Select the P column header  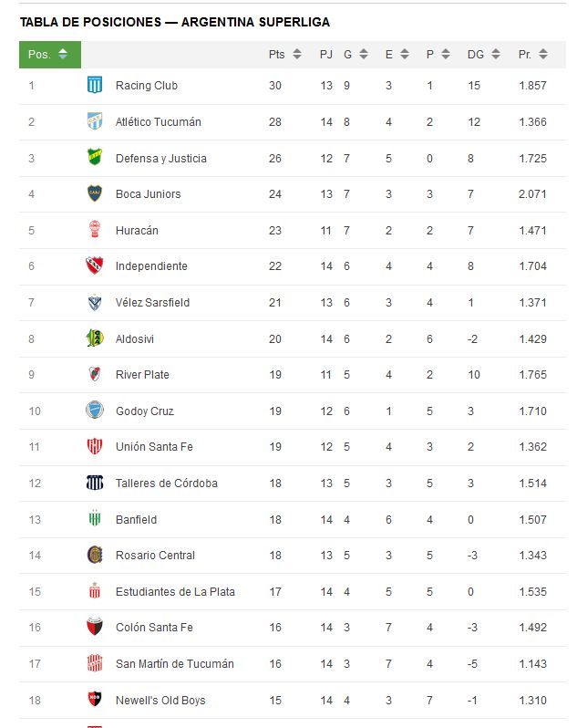[x=430, y=55]
